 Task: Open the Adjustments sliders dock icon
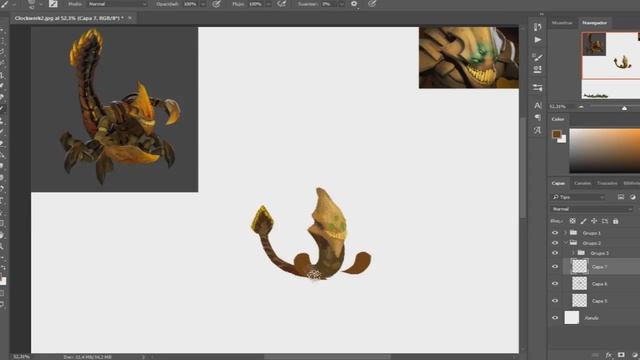pos(538,87)
